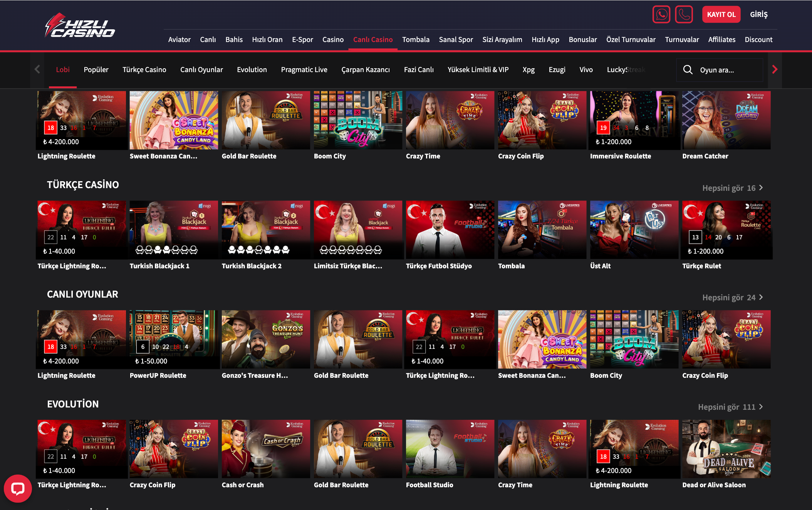Select the Lobi tab
Screen dimensions: 812x510
pos(63,70)
